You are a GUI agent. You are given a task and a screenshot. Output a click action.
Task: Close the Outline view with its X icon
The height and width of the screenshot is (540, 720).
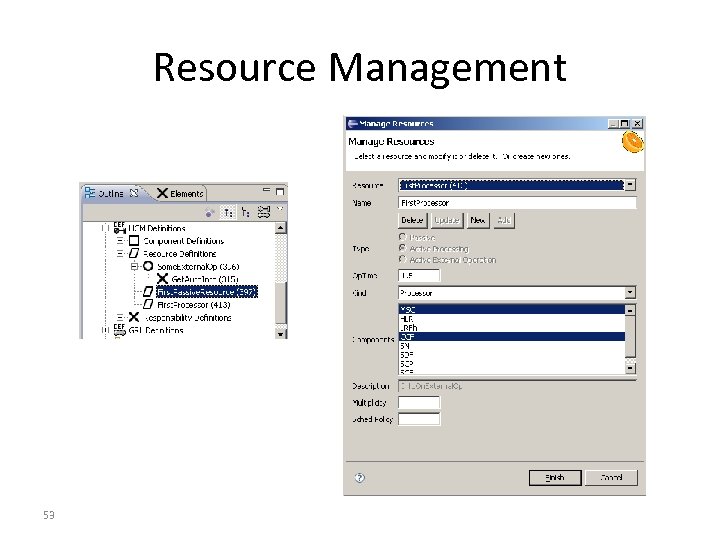click(x=134, y=193)
